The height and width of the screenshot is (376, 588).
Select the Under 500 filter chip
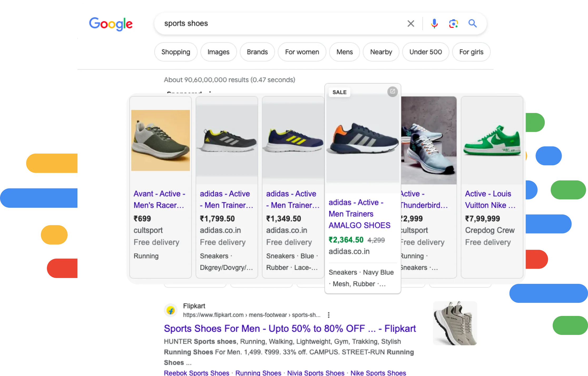coord(425,52)
